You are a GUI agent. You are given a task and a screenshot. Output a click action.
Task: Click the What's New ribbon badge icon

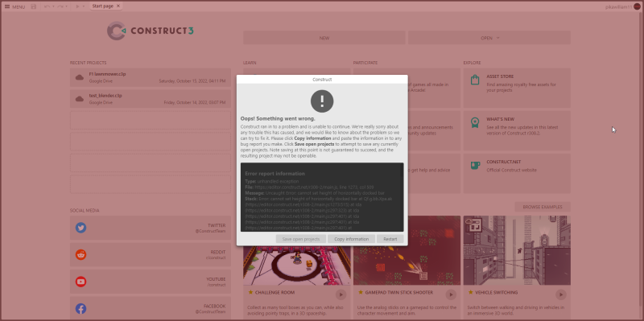point(475,122)
